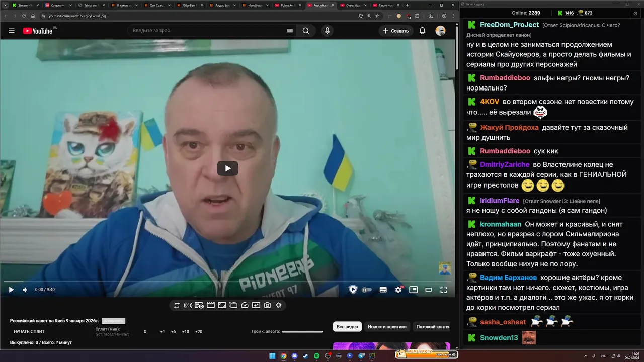This screenshot has height=362, width=644.
Task: Open Discord from the taskbar
Action: coord(294,356)
